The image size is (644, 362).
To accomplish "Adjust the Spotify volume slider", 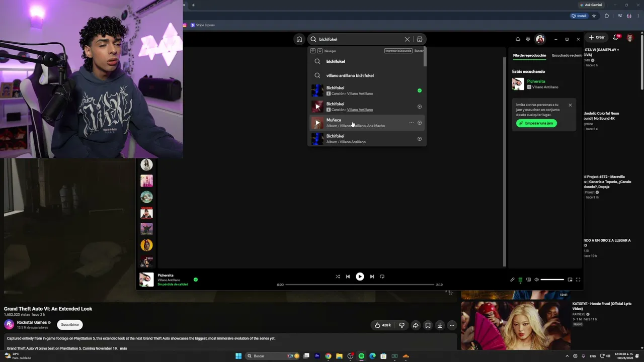I will pos(552,280).
